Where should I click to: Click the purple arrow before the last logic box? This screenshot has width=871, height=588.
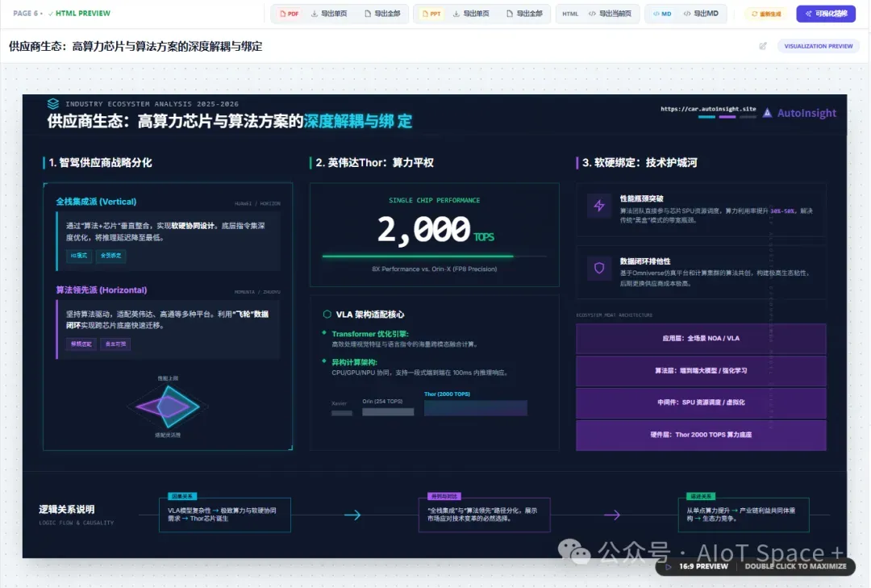click(x=611, y=515)
